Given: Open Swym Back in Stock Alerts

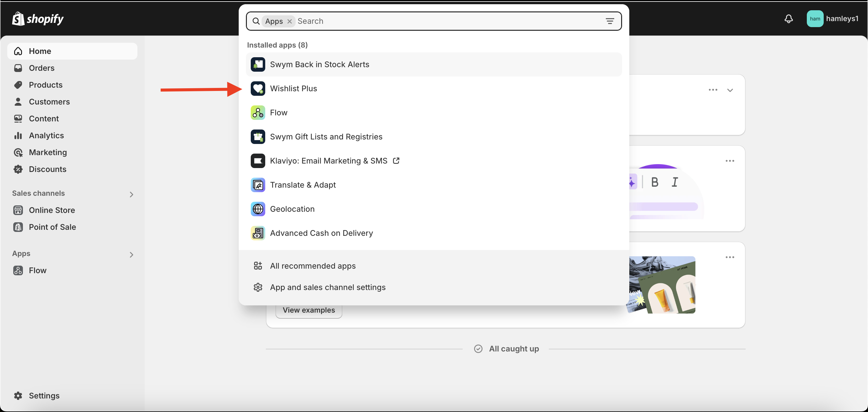Looking at the screenshot, I should click(319, 64).
